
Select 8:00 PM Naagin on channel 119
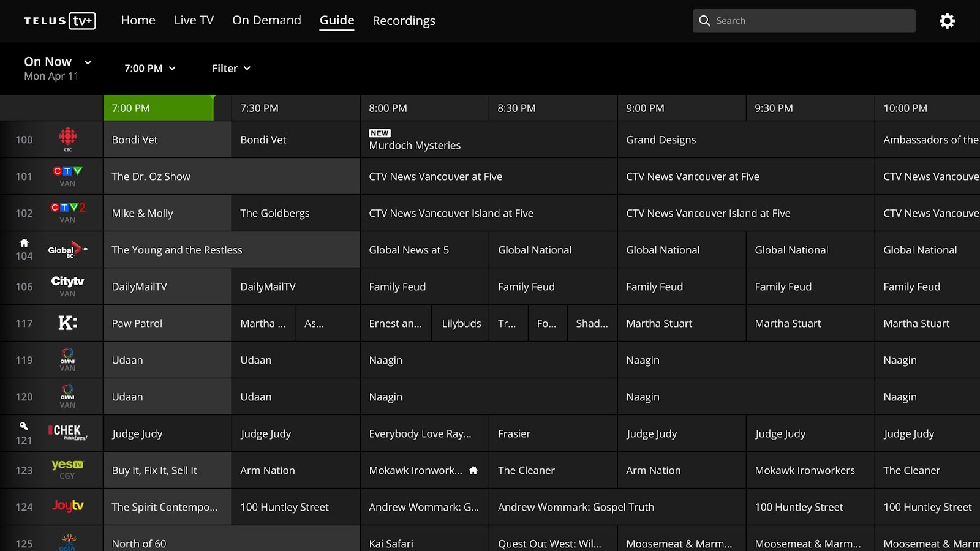(489, 360)
